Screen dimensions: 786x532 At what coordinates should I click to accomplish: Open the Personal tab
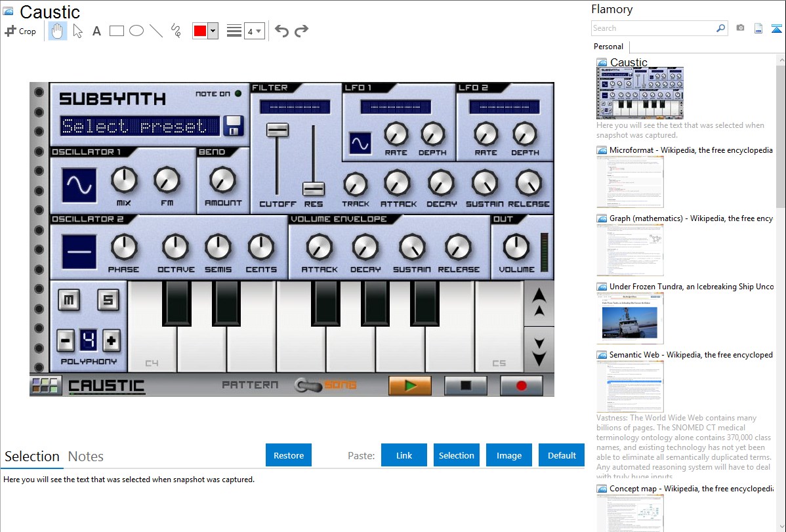(x=608, y=47)
